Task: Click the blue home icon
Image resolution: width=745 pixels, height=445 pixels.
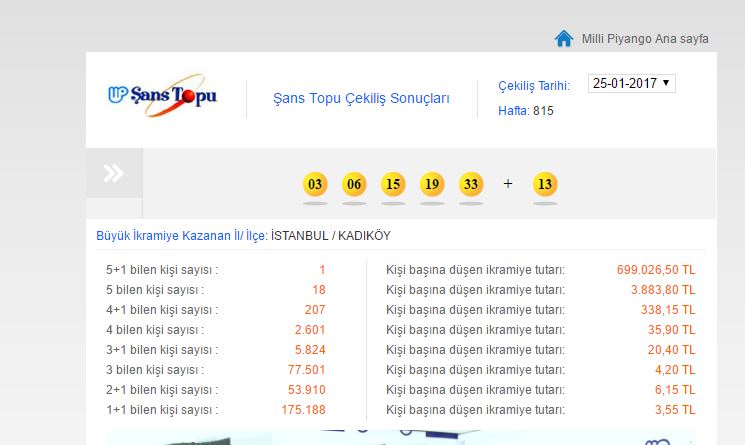Action: 563,39
